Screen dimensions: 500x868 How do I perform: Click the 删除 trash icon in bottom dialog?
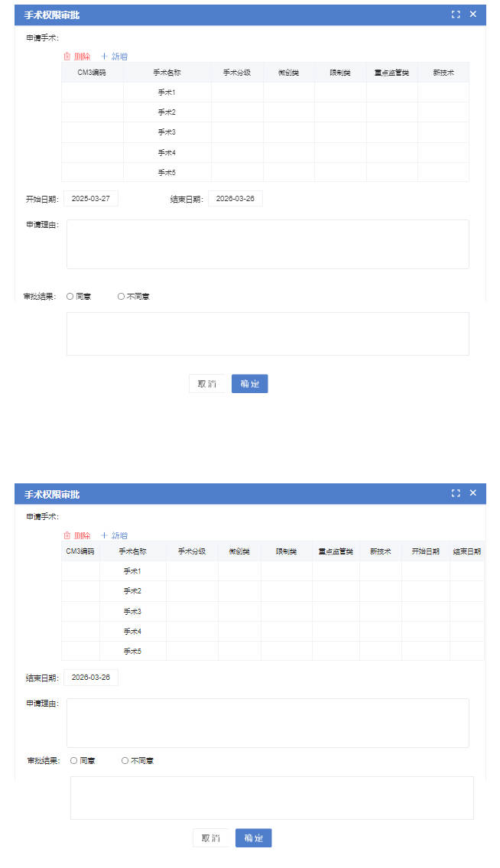point(67,535)
